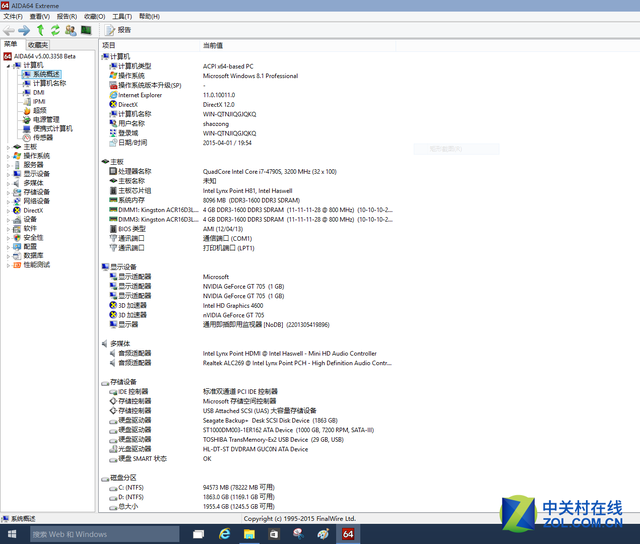640x544 pixels.
Task: Click the 系统内存 memory row icon
Action: coord(113,200)
